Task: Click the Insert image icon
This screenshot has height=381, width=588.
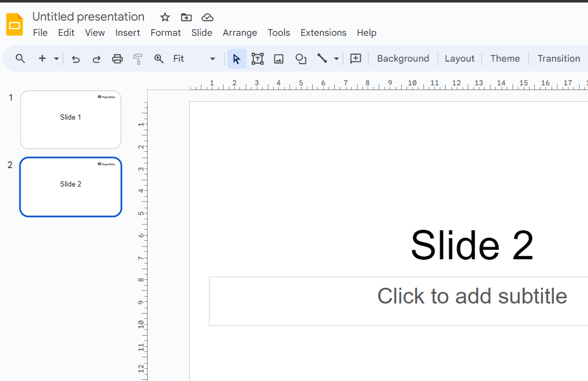Action: 278,59
